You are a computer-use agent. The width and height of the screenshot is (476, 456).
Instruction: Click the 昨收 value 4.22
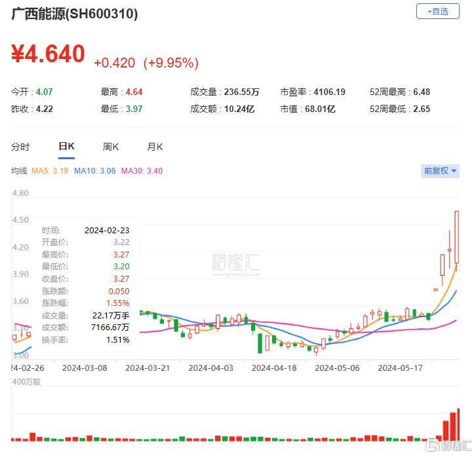pos(45,109)
